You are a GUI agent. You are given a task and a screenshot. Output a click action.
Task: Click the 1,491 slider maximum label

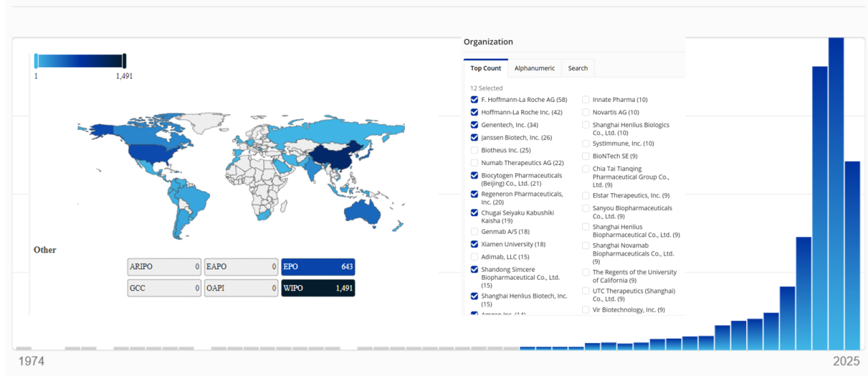pyautogui.click(x=124, y=76)
